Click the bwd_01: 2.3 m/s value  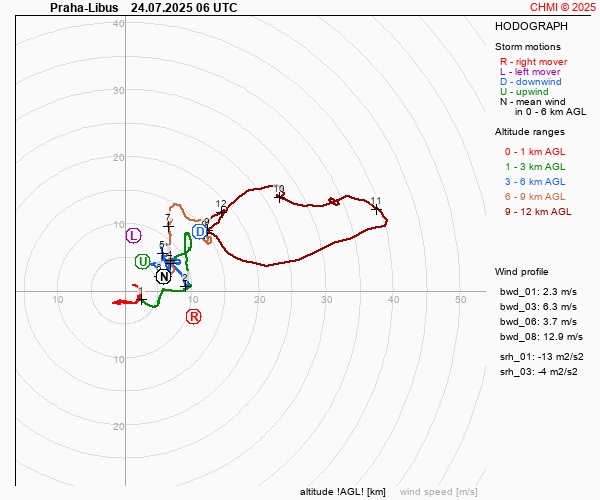538,292
